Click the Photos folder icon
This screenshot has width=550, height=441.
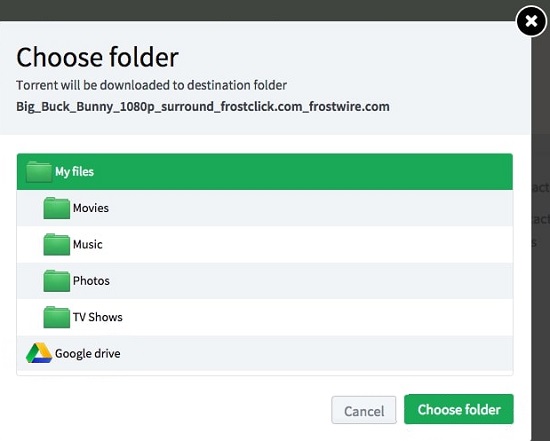[x=56, y=281]
